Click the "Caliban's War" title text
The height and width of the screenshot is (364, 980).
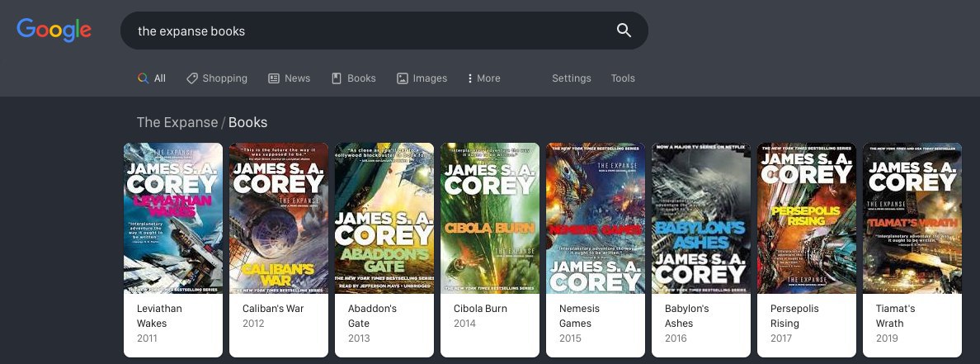tap(273, 309)
